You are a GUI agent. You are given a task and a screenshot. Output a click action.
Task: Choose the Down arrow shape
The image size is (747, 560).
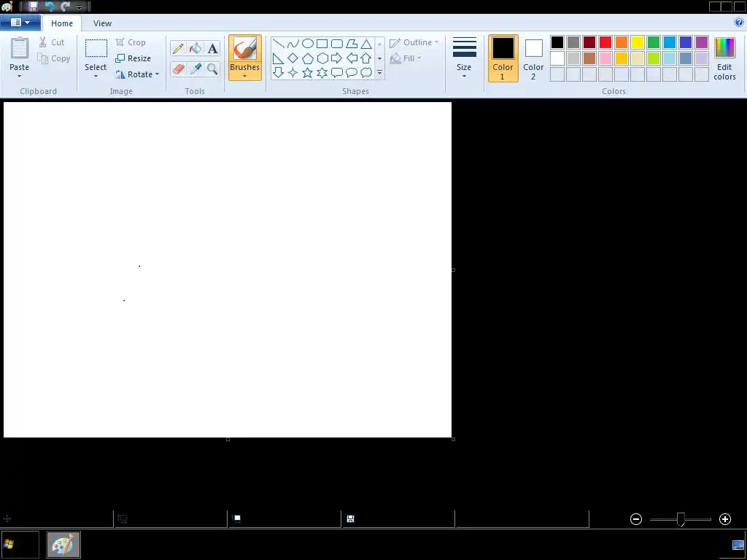[x=278, y=73]
